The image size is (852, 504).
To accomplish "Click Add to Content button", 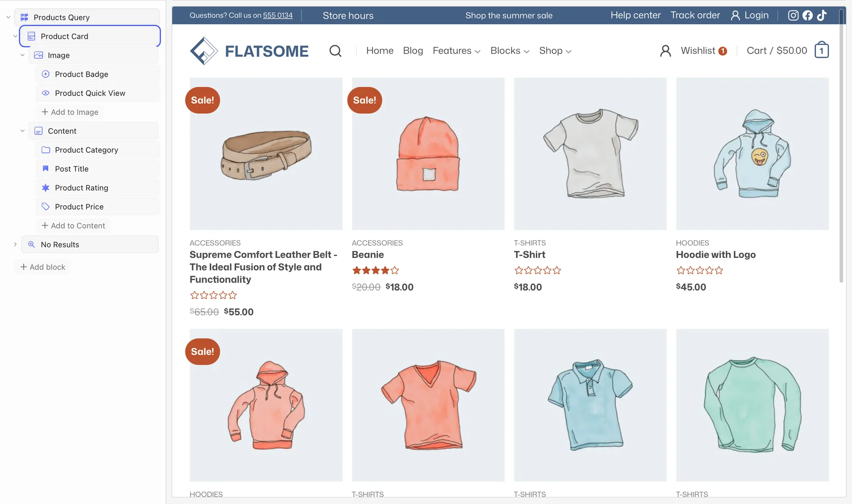I will point(73,225).
